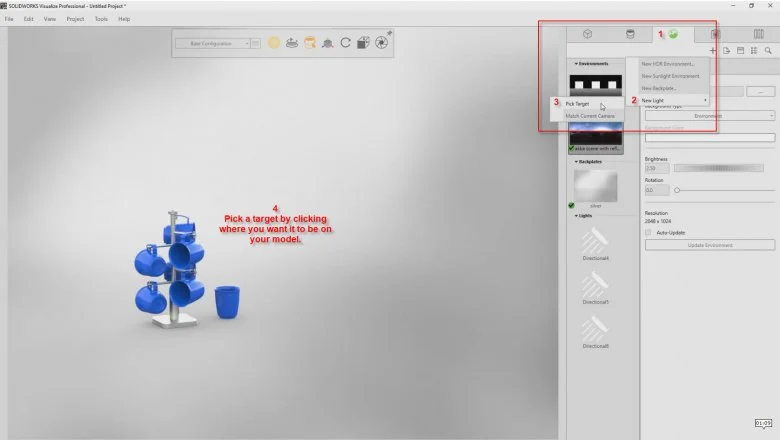The image size is (780, 440).
Task: Click the circular refresh arrow icon
Action: pos(345,43)
